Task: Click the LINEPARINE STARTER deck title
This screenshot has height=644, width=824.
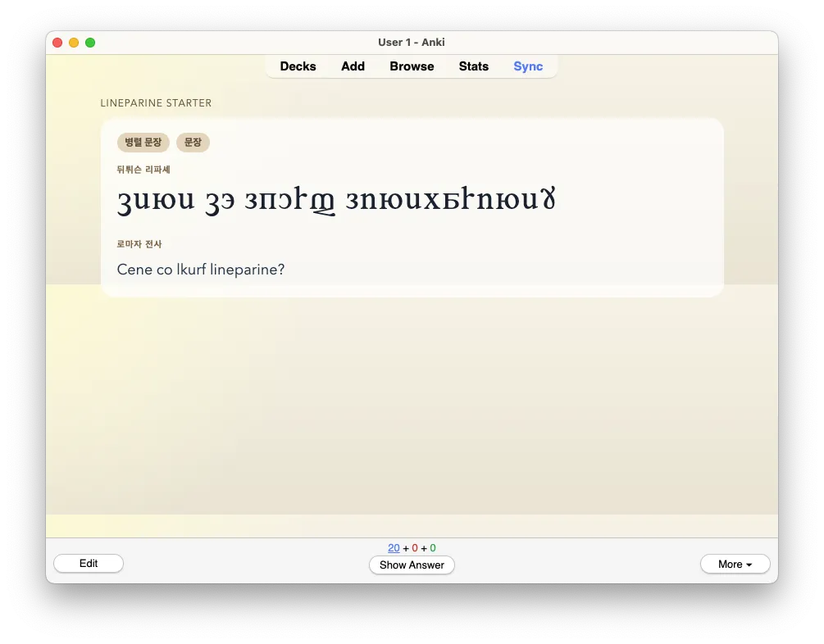Action: 155,102
